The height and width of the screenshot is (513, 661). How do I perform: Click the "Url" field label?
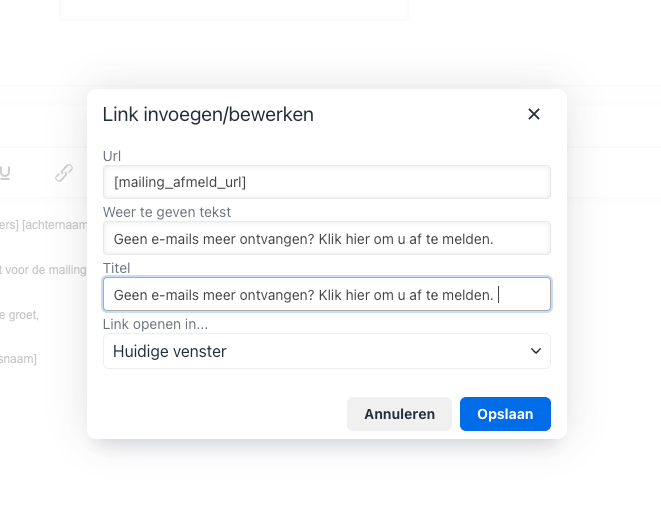112,156
